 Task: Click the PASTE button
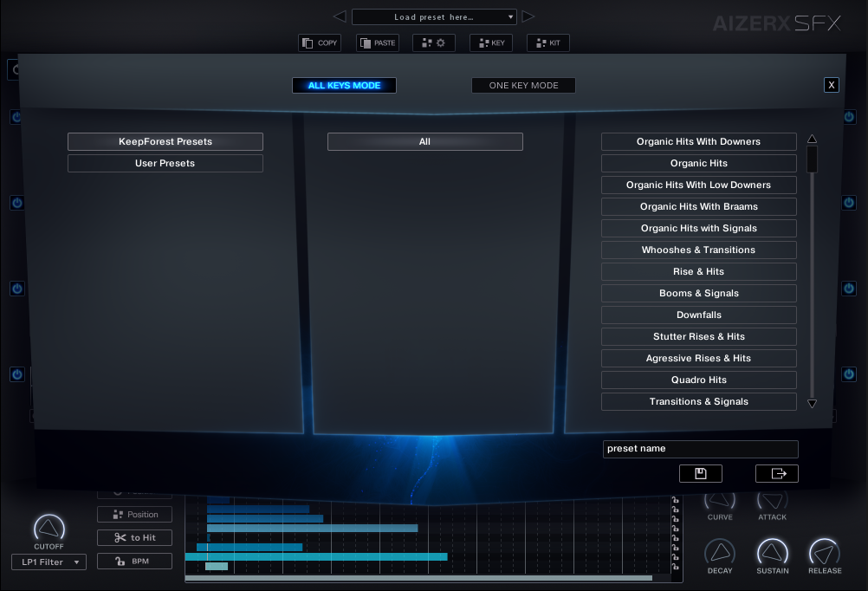(x=378, y=42)
